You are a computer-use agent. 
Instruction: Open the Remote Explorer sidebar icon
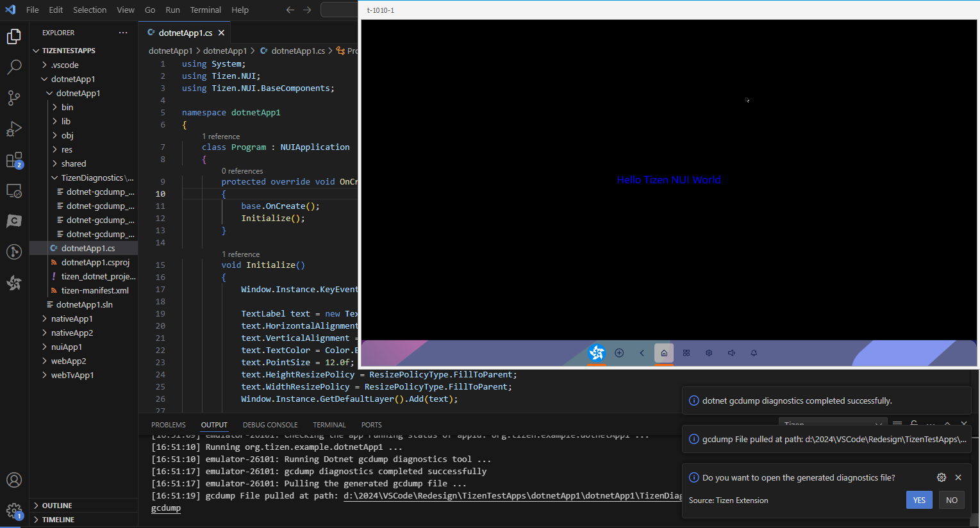(14, 189)
